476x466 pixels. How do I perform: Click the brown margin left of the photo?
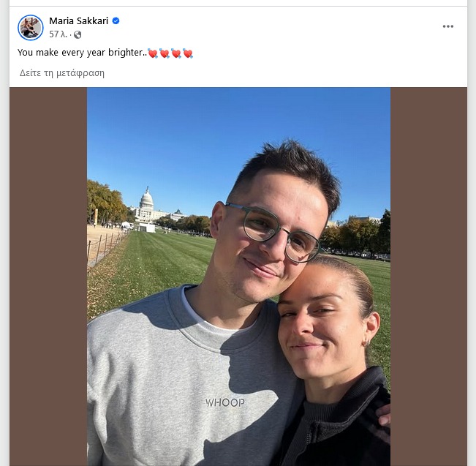click(x=48, y=277)
